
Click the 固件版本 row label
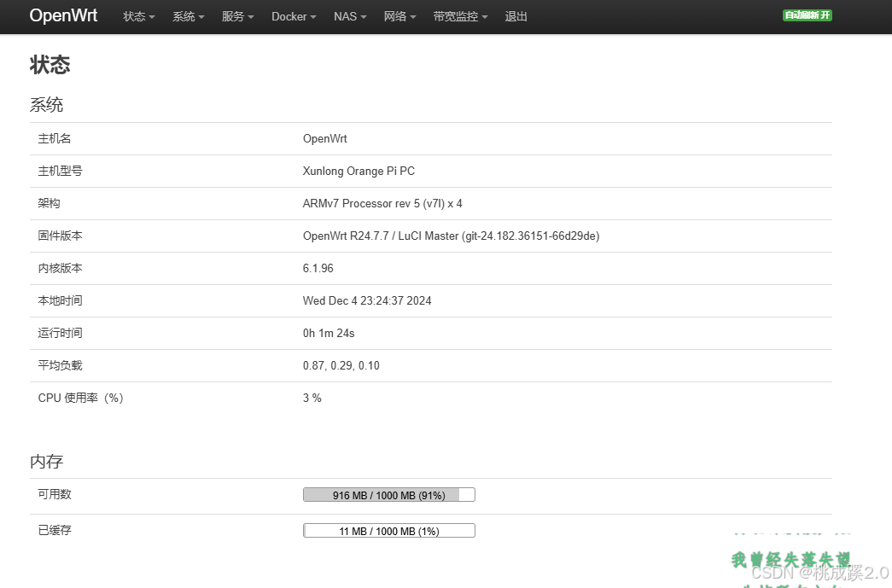[x=61, y=236]
